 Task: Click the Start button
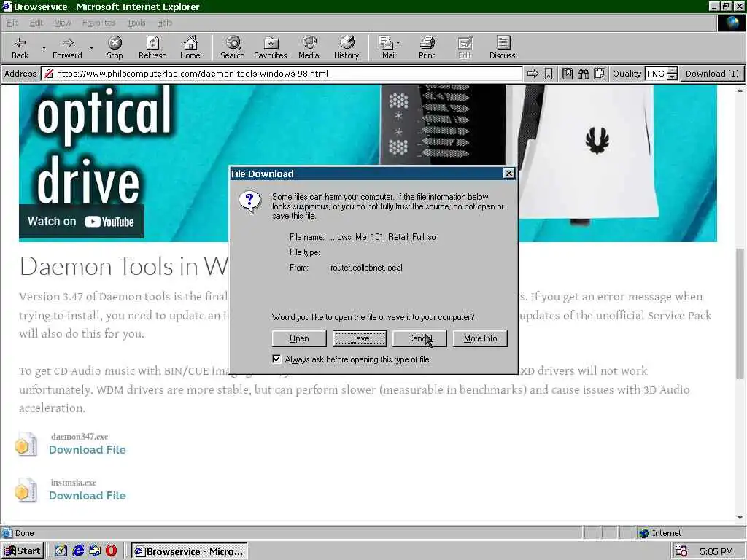click(23, 551)
